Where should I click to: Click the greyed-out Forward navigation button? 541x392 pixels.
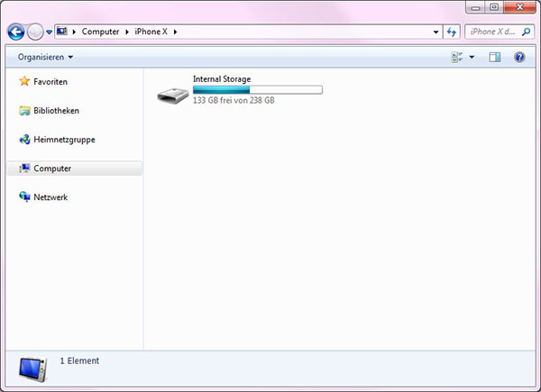[x=35, y=32]
